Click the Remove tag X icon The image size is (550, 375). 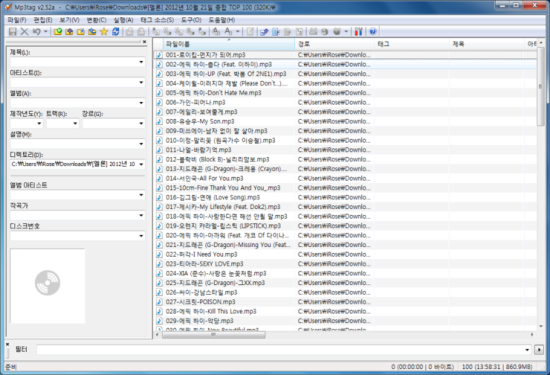[24, 32]
